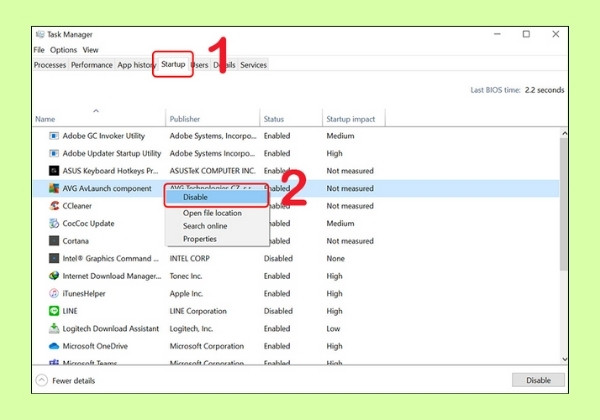Click the None startup impact value

pyautogui.click(x=336, y=259)
